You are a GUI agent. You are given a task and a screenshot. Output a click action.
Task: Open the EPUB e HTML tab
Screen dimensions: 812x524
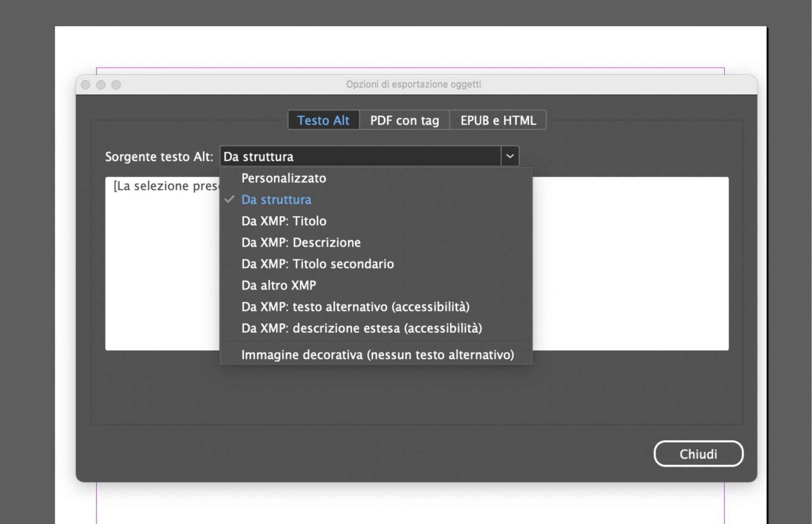tap(498, 120)
